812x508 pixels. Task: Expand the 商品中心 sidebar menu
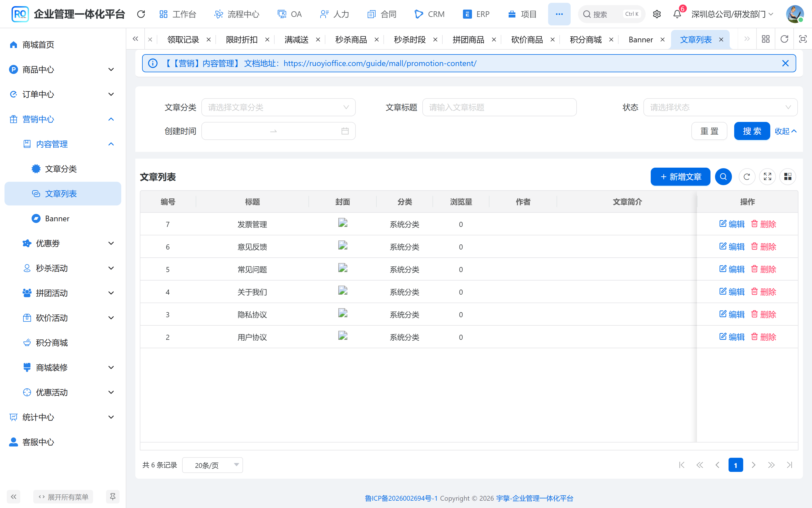click(63, 69)
